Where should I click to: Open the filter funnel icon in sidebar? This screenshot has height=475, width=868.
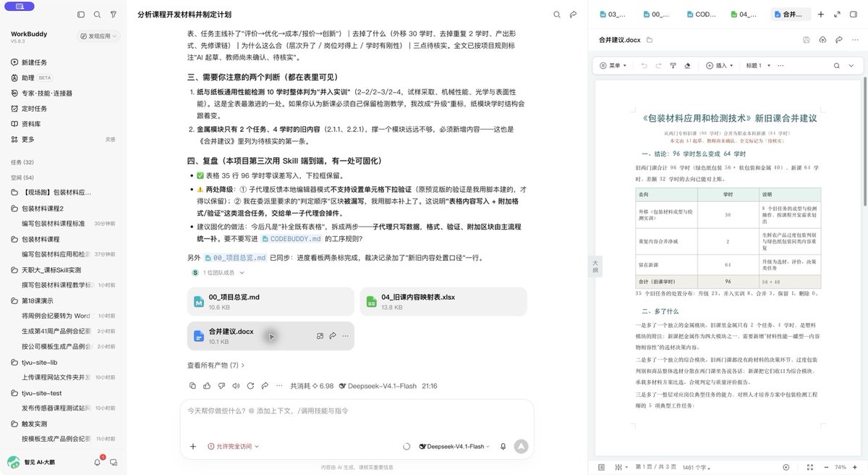pos(114,14)
